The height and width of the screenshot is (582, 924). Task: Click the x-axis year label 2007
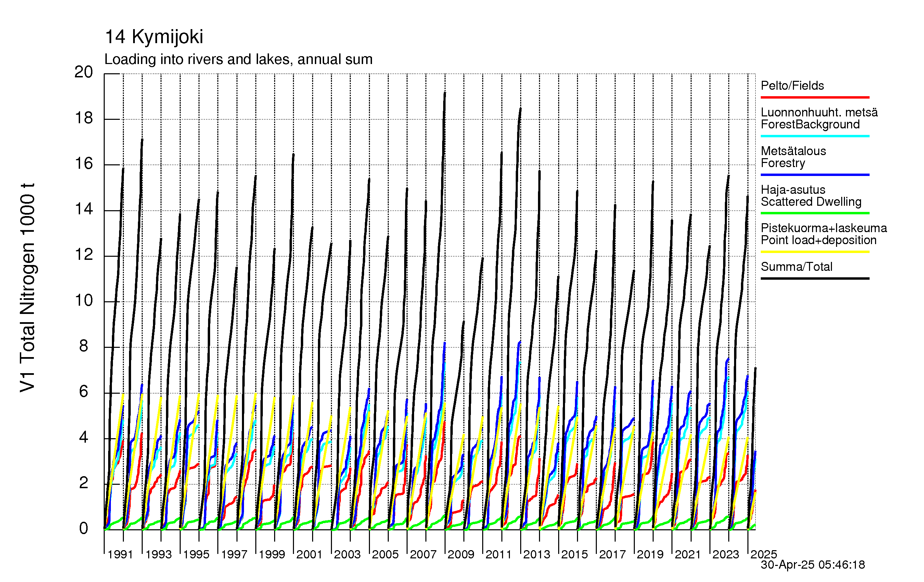point(423,554)
